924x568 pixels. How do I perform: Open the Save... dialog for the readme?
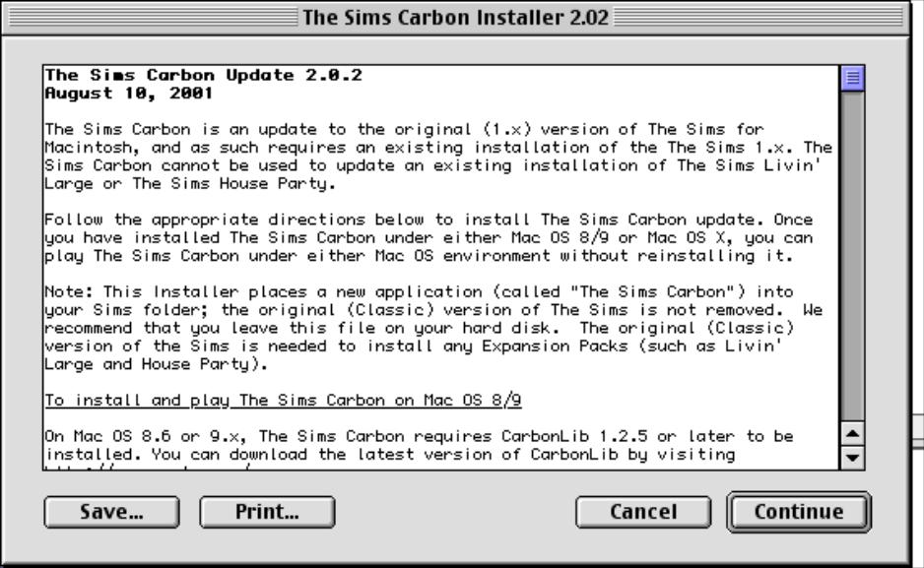[x=112, y=512]
